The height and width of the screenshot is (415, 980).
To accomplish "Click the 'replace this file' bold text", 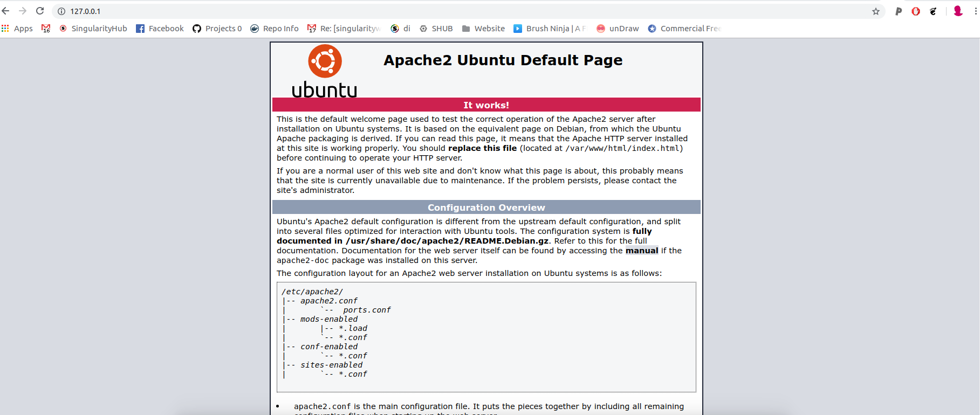I will 483,148.
